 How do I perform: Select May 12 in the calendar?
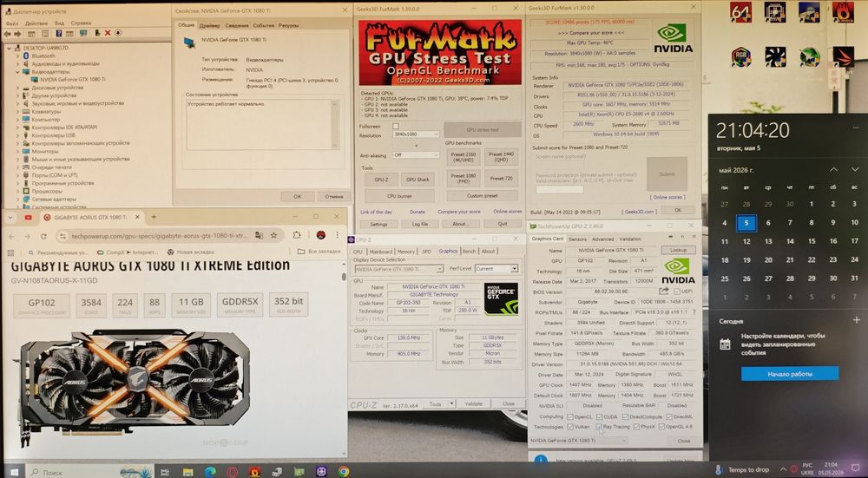pyautogui.click(x=746, y=241)
